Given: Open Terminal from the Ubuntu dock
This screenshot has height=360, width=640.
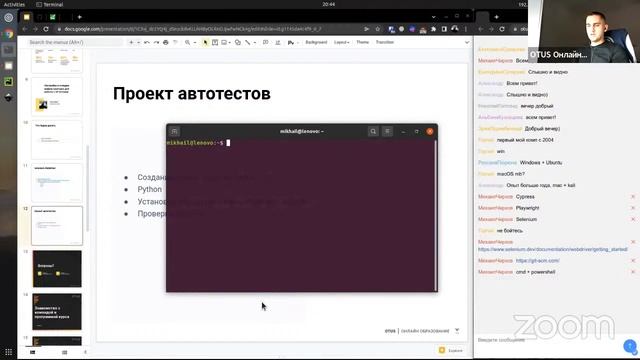Looking at the screenshot, I should click(9, 50).
